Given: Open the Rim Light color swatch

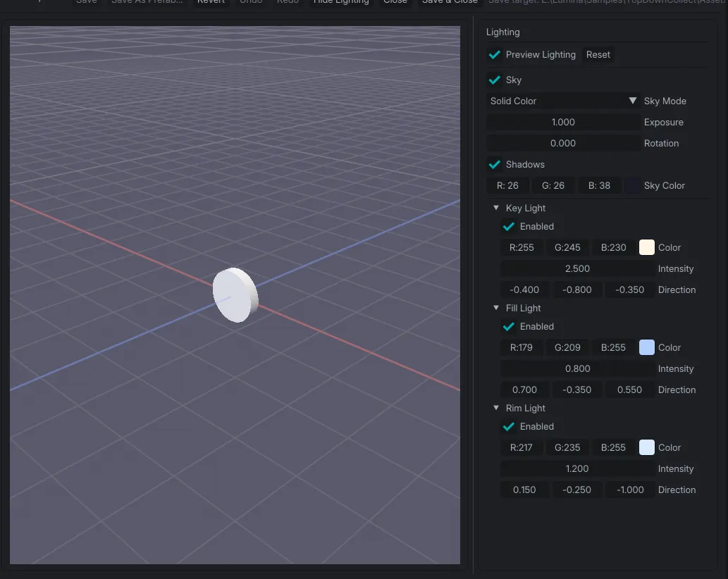Looking at the screenshot, I should (647, 448).
